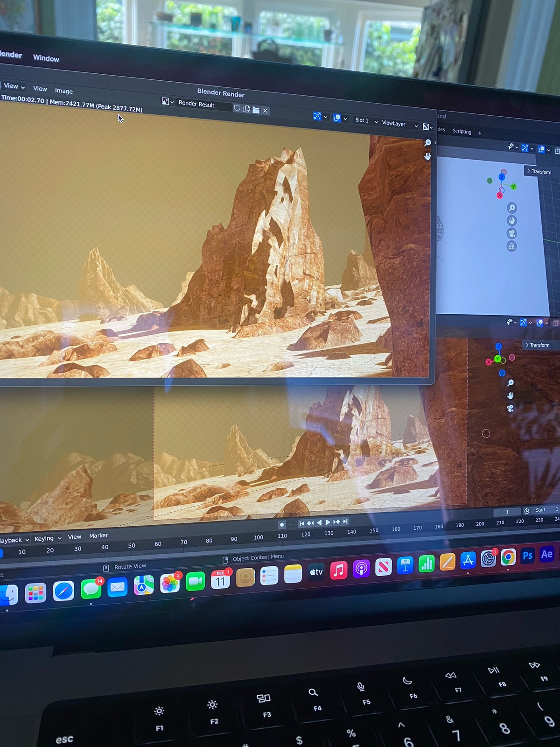This screenshot has width=560, height=747.
Task: Open the ViewLayer dropdown
Action: tap(399, 124)
